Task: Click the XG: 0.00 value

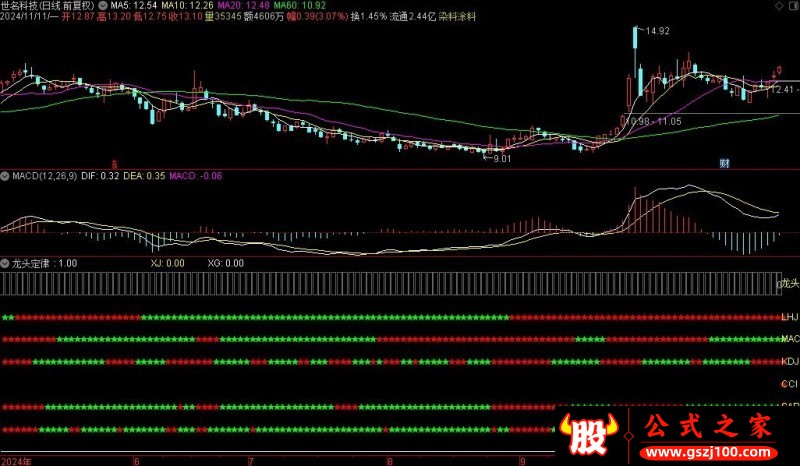Action: point(226,264)
